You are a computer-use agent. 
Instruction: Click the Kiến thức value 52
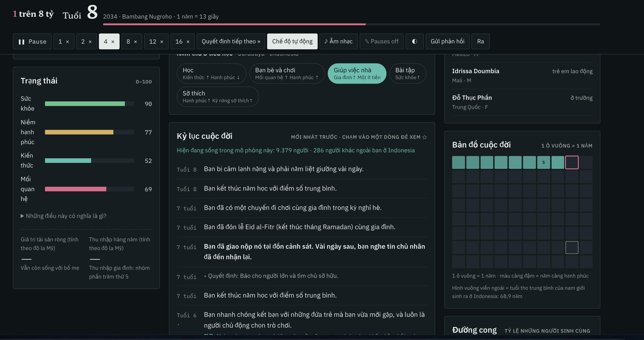click(148, 161)
